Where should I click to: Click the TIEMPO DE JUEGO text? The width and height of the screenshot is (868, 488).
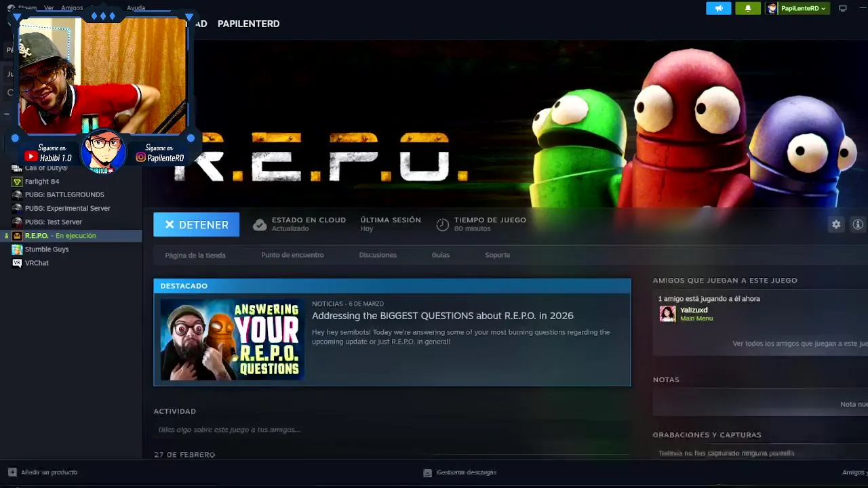(x=490, y=220)
